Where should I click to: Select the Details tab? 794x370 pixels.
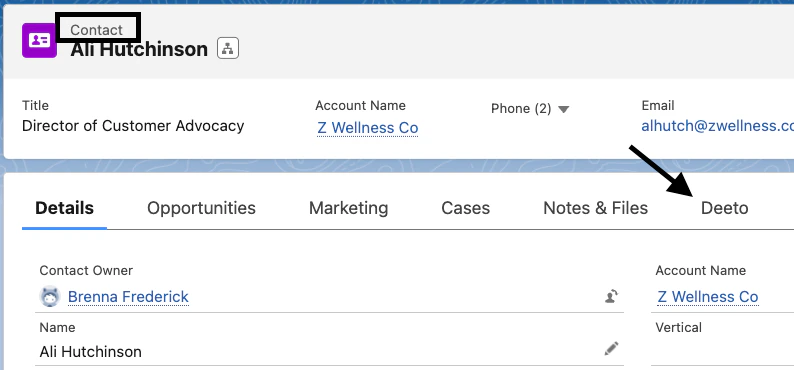[64, 208]
